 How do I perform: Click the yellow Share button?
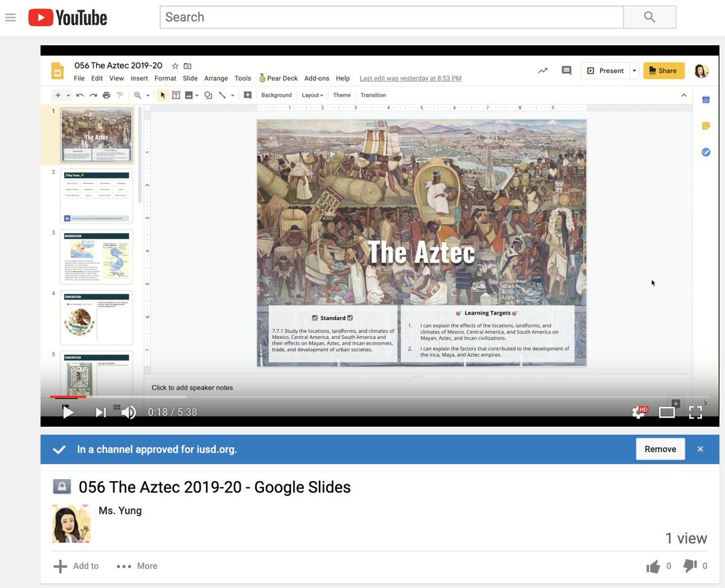tap(663, 71)
